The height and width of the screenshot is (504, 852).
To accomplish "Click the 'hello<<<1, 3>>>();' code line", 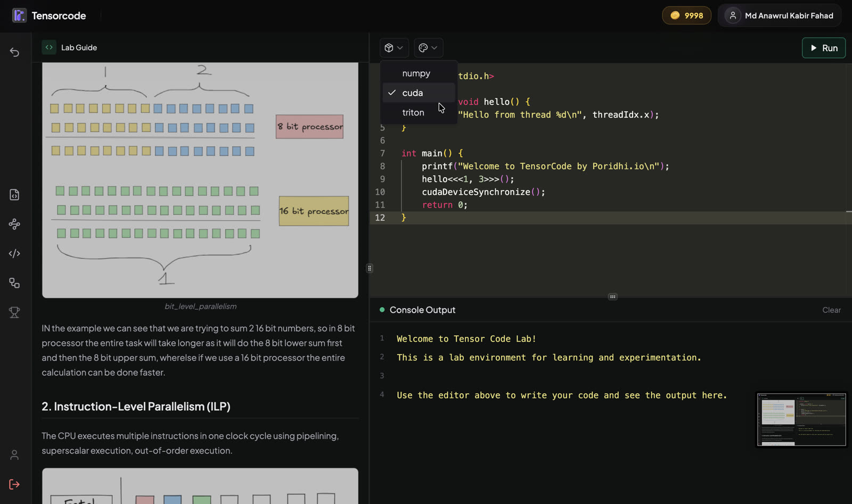I will pyautogui.click(x=468, y=179).
